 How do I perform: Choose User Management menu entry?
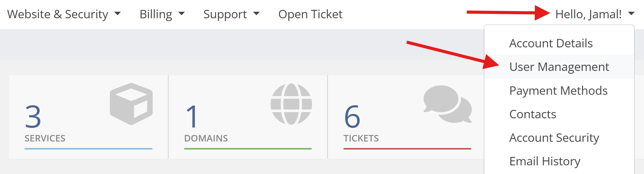pyautogui.click(x=559, y=67)
